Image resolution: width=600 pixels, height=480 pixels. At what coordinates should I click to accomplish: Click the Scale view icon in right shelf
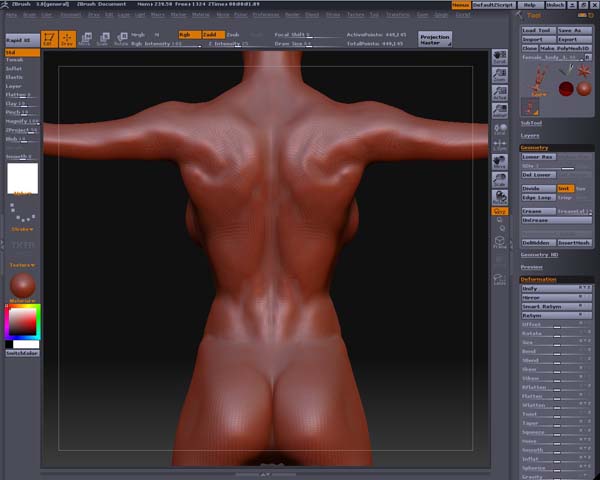500,180
